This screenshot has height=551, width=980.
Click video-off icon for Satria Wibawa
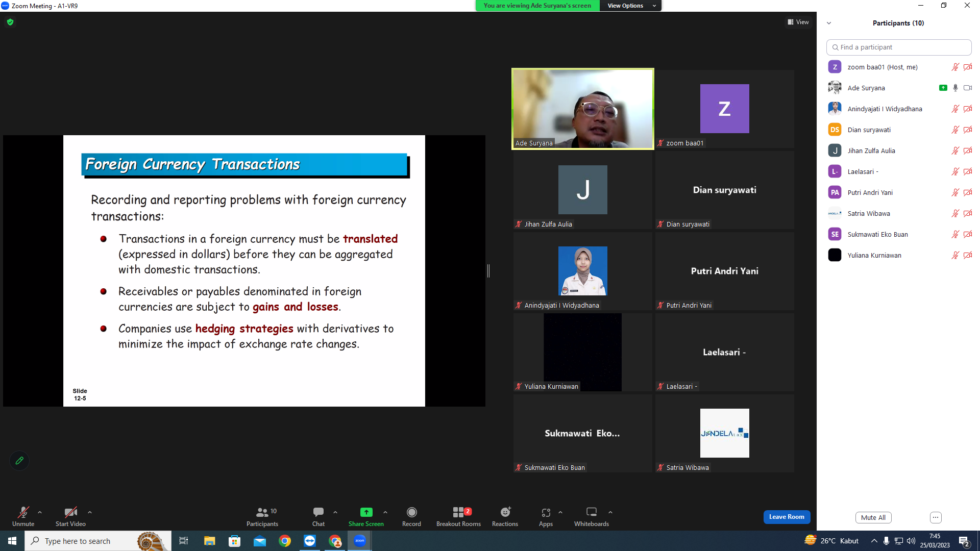968,213
